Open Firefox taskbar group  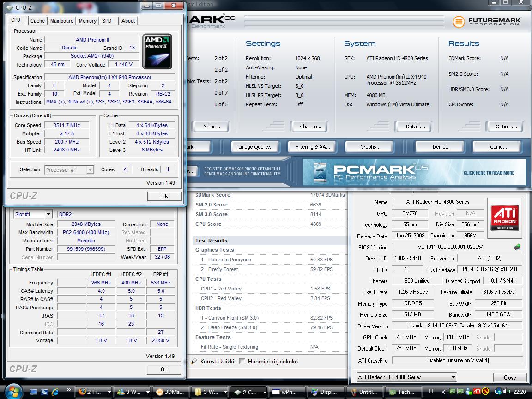93,392
